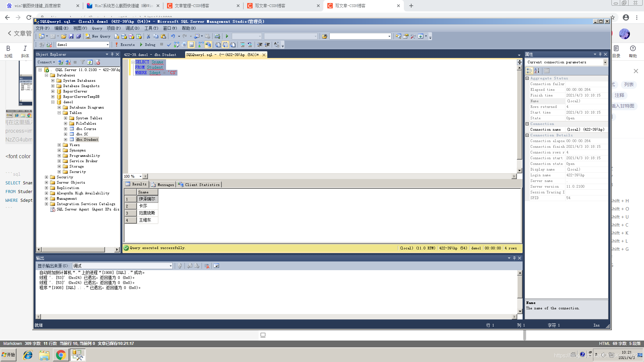Click the Parse checkmark icon
Image resolution: width=644 pixels, height=362 pixels.
169,45
